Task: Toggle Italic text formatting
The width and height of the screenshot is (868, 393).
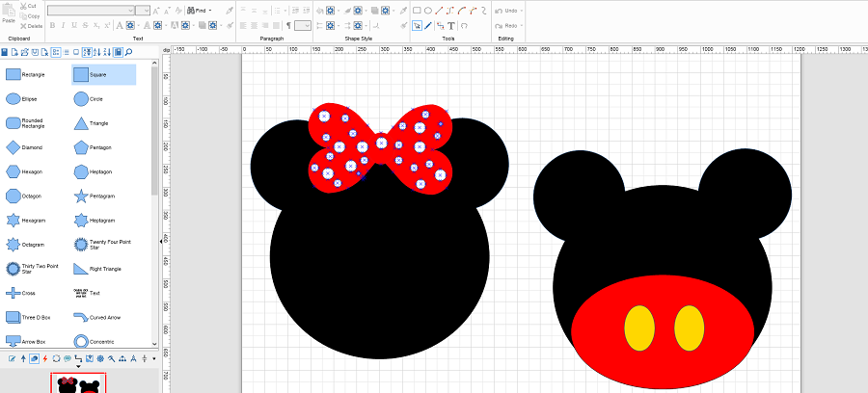Action: click(63, 25)
